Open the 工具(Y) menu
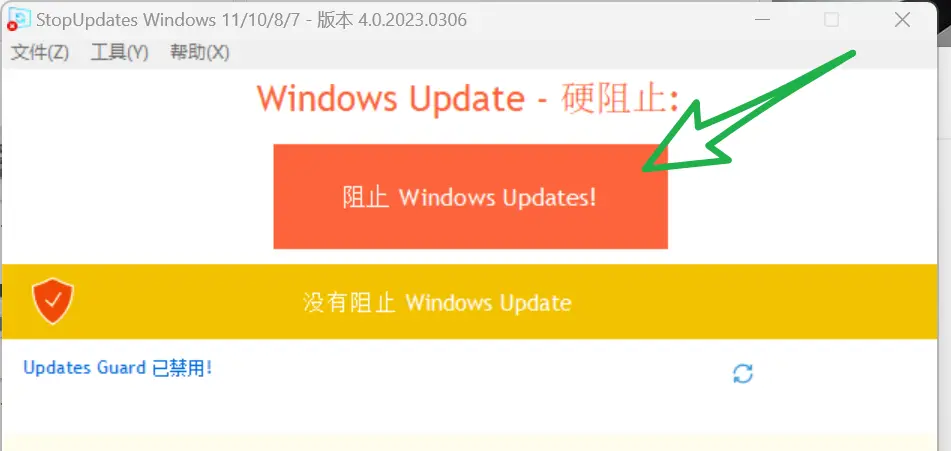The height and width of the screenshot is (451, 951). [119, 53]
